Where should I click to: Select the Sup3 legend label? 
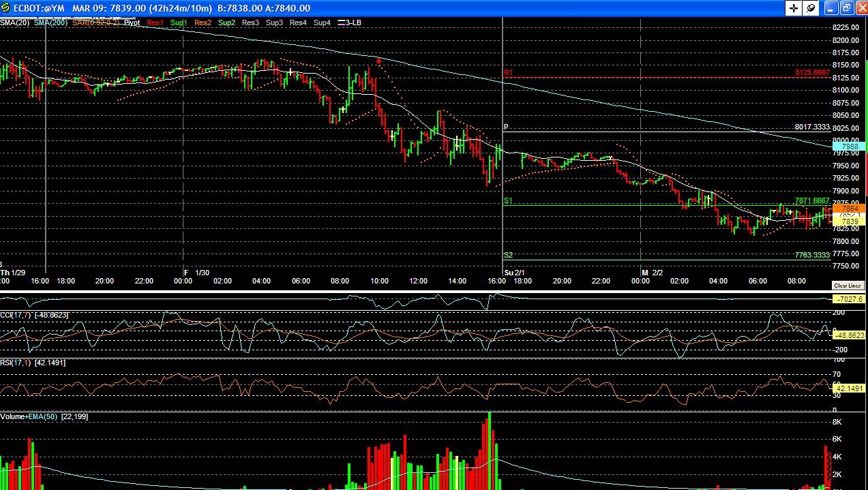pos(274,22)
